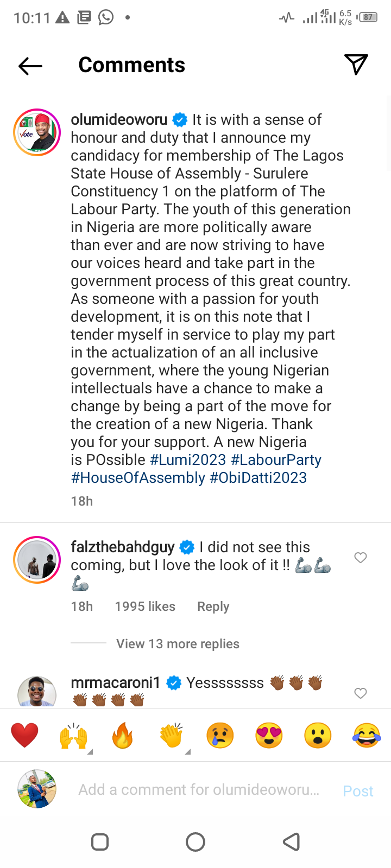Image resolution: width=391 pixels, height=868 pixels.
Task: Insert the fire emoji reaction
Action: tap(123, 736)
